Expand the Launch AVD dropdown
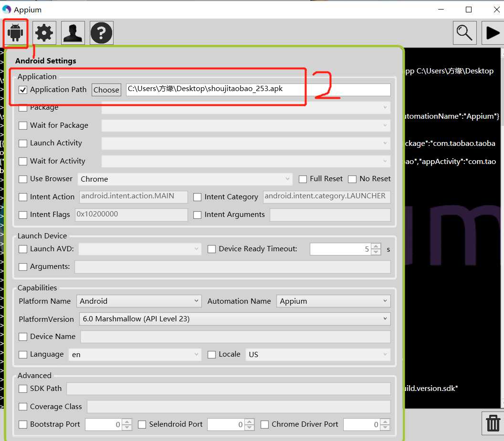Screen dimensions: 504x441 [140, 249]
